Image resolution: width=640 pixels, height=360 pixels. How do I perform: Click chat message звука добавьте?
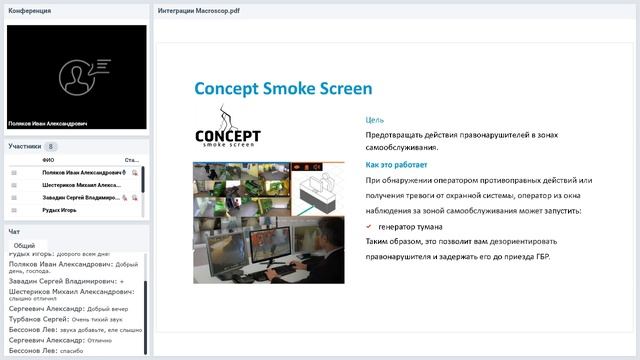[75, 330]
